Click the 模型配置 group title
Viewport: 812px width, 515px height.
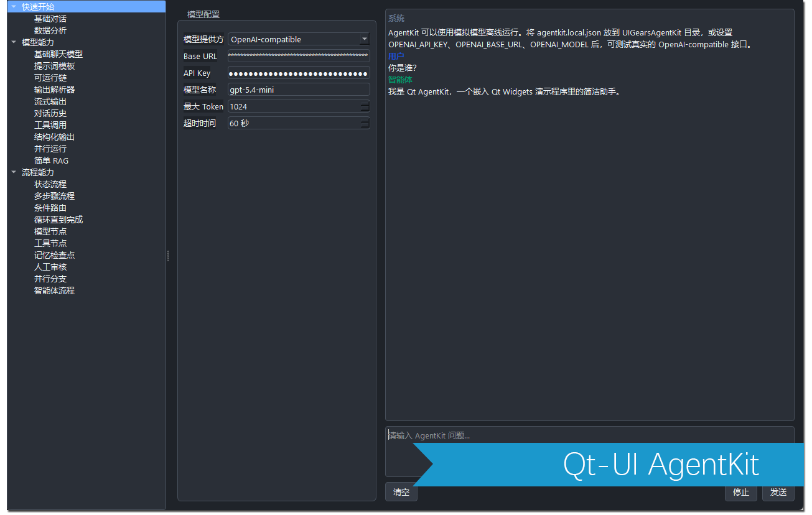(x=203, y=14)
